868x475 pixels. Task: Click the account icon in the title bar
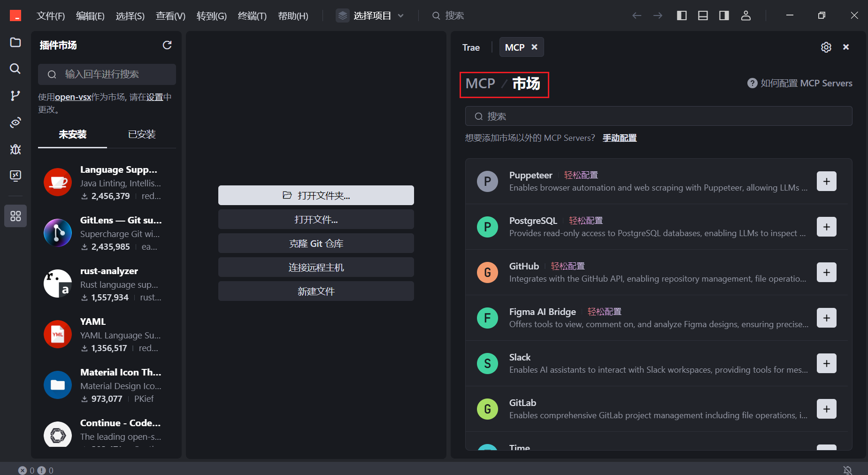[746, 15]
